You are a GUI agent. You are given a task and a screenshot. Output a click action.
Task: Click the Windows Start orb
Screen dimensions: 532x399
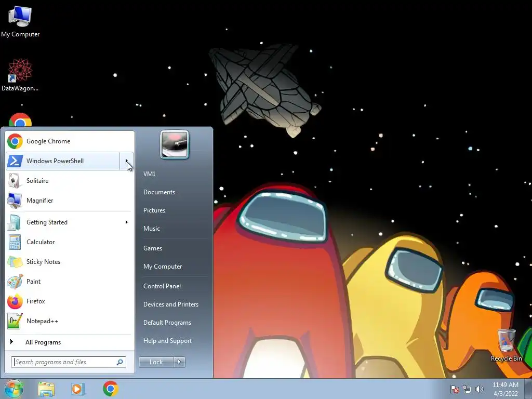coord(14,389)
